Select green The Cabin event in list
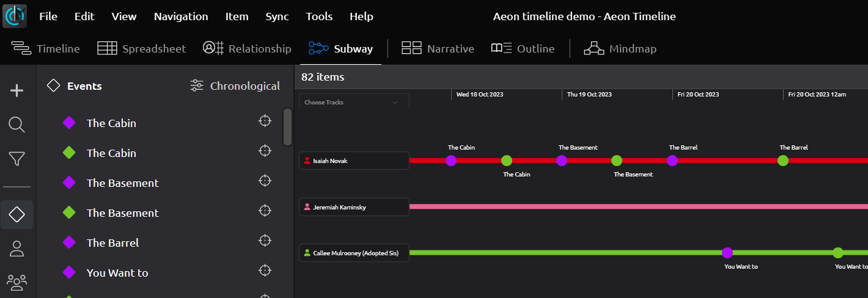Viewport: 868px width, 298px height. pos(111,153)
